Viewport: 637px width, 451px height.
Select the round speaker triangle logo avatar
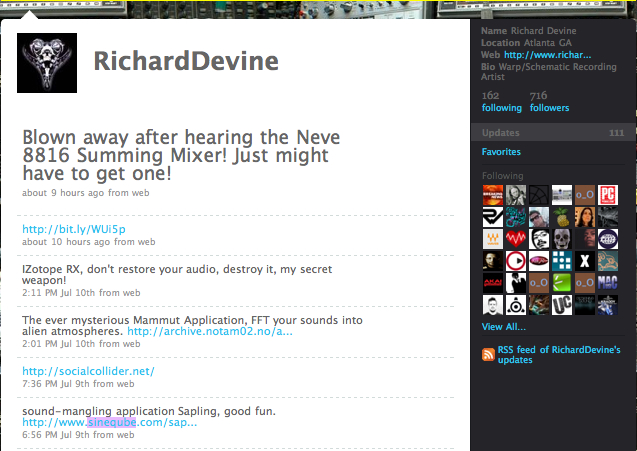[516, 305]
